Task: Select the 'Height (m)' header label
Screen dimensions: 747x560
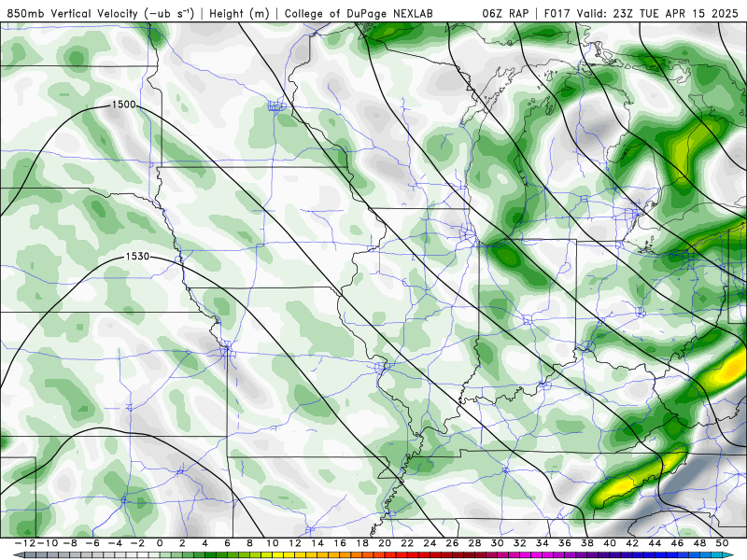Action: tap(239, 13)
